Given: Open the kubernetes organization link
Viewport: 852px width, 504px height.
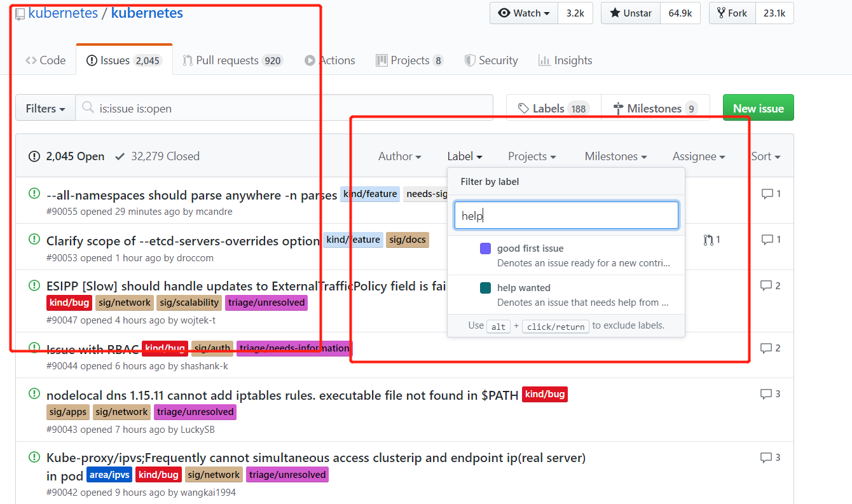Looking at the screenshot, I should (63, 13).
